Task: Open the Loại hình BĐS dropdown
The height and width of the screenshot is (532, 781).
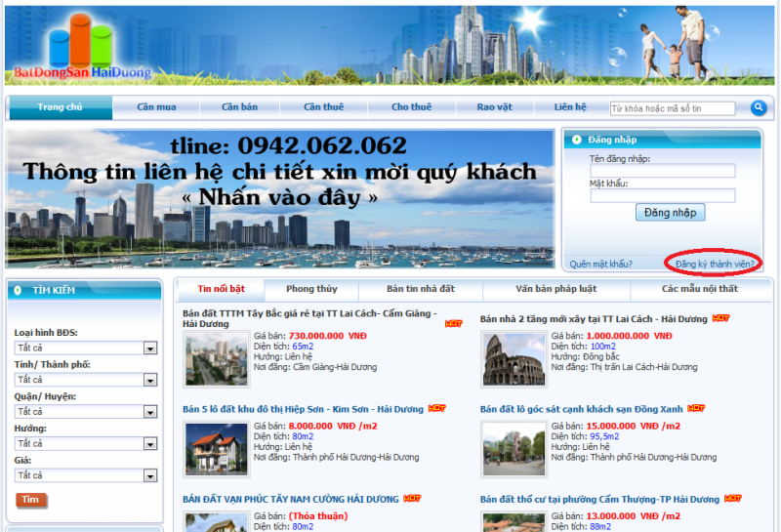Action: pyautogui.click(x=86, y=348)
